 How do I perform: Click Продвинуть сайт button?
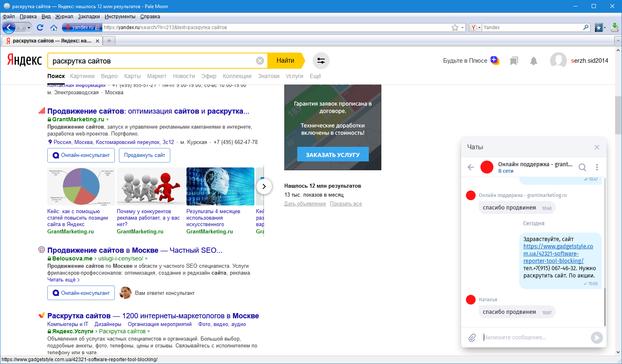(x=144, y=155)
